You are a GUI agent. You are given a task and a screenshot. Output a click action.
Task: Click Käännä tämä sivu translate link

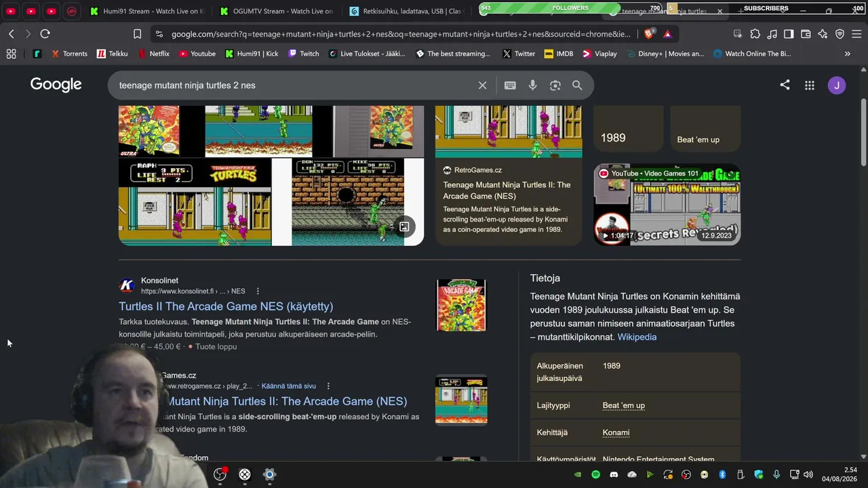click(289, 386)
